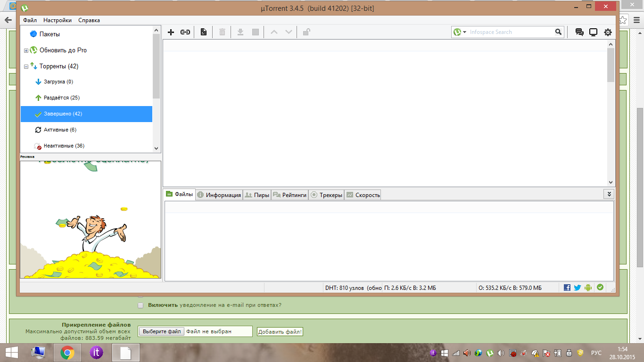
Task: Click the Move Up Queue arrow
Action: pos(274,32)
